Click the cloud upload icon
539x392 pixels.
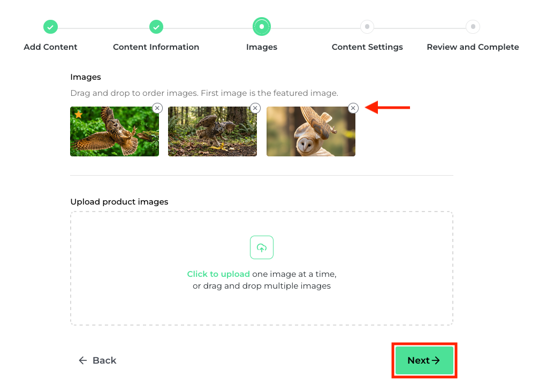click(x=262, y=247)
